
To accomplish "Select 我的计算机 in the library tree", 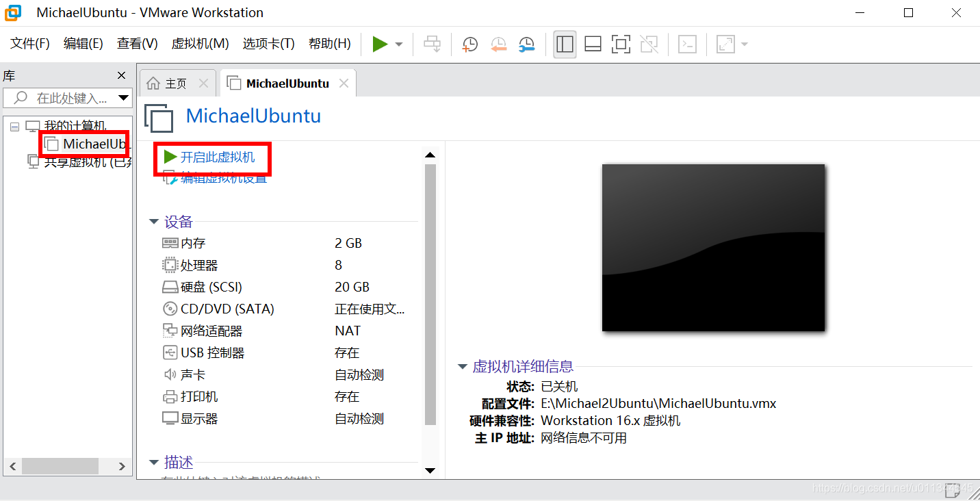I will [75, 126].
